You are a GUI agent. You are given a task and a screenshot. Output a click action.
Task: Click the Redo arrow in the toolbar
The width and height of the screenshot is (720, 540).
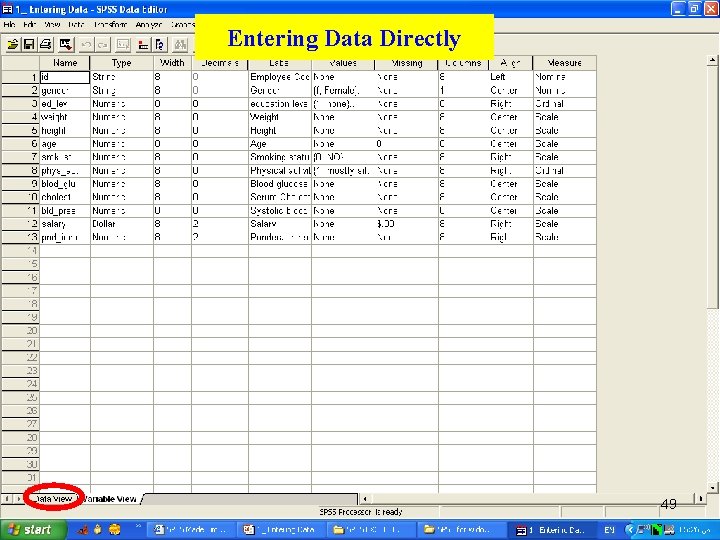point(103,45)
